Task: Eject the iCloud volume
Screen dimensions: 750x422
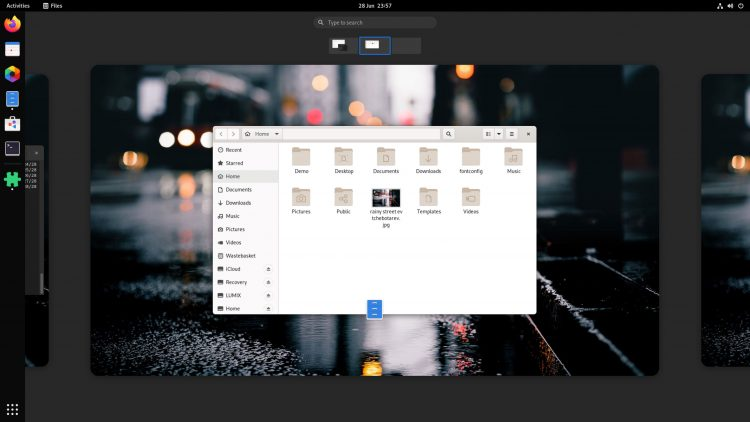Action: click(x=268, y=269)
